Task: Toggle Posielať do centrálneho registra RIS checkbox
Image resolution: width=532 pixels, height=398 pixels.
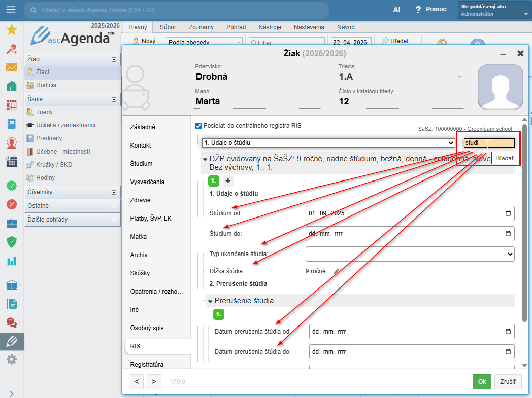Action: (199, 125)
